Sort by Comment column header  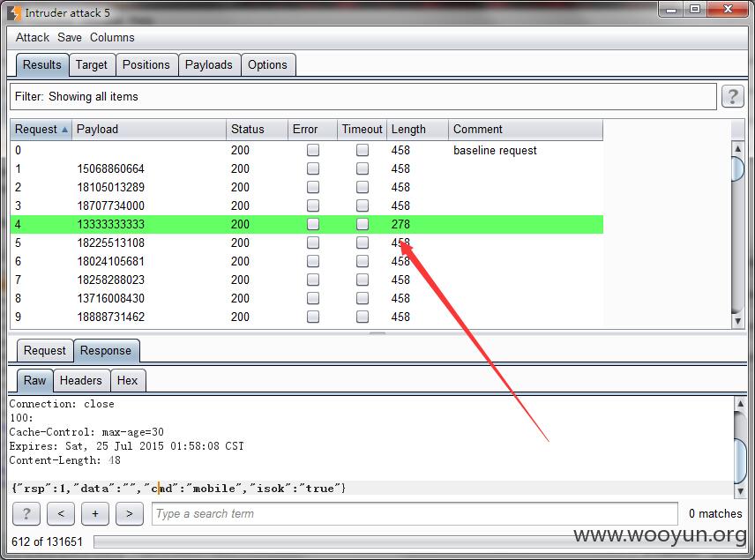click(526, 129)
